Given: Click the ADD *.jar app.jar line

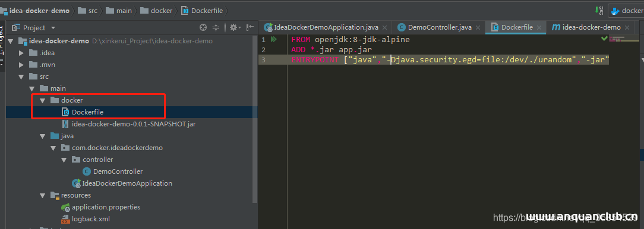Looking at the screenshot, I should click(332, 50).
